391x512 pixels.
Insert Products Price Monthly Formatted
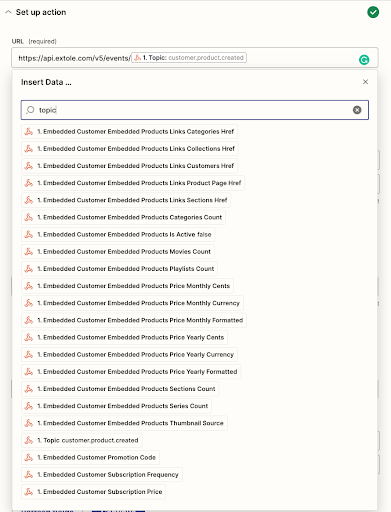pos(134,320)
